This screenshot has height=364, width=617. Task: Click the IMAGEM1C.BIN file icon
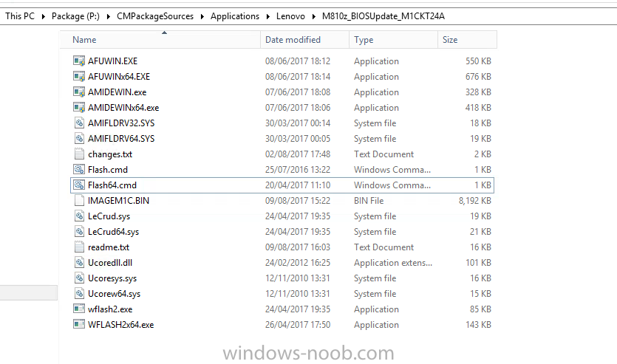79,201
